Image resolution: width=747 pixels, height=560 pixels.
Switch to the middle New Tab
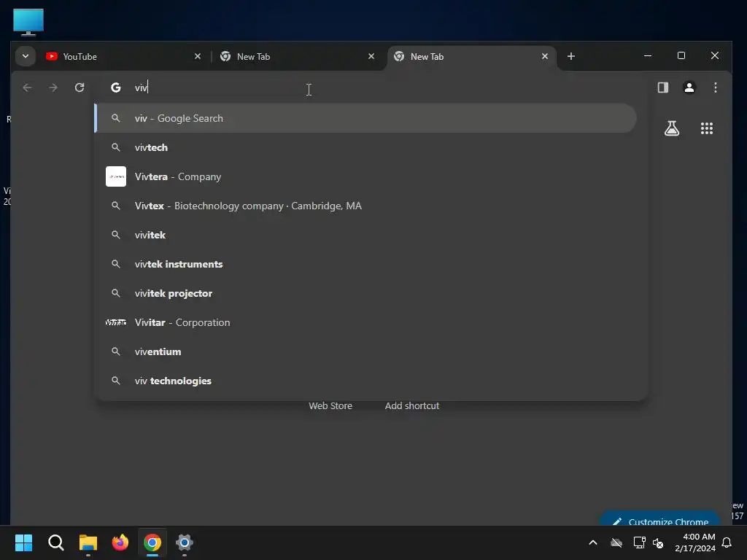[296, 57]
